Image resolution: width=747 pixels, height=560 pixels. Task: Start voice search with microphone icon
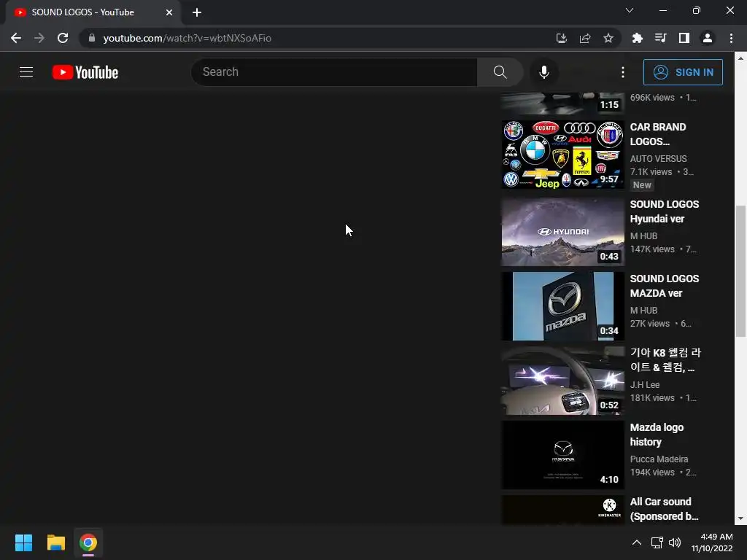[543, 72]
